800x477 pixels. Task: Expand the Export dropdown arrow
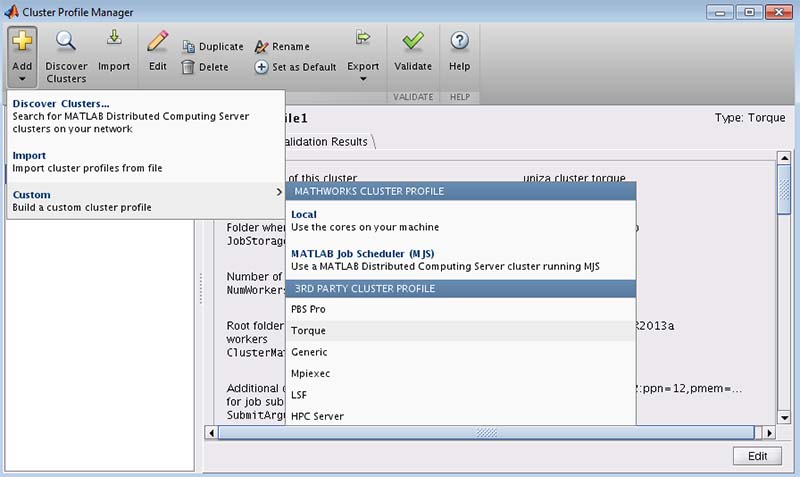pyautogui.click(x=363, y=79)
